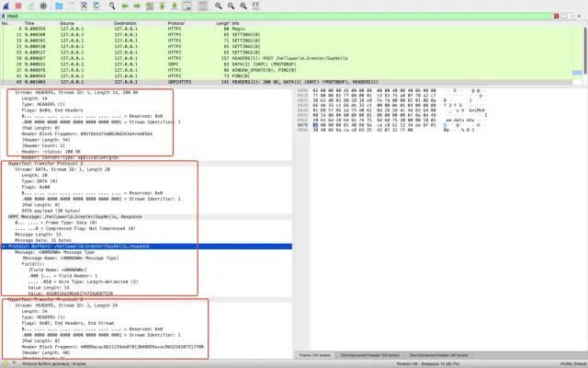This screenshot has height=368, width=588.
Task: Sort by the No. column header
Action: tap(6, 23)
